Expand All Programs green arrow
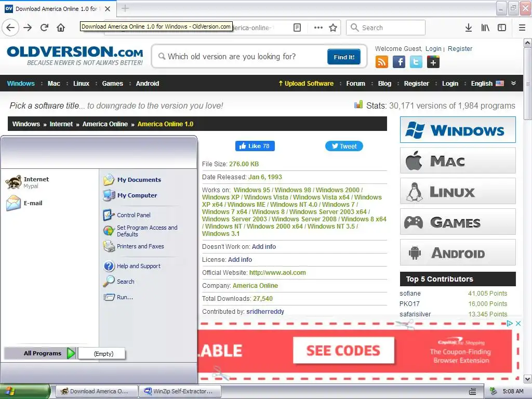The width and height of the screenshot is (532, 399). 71,353
